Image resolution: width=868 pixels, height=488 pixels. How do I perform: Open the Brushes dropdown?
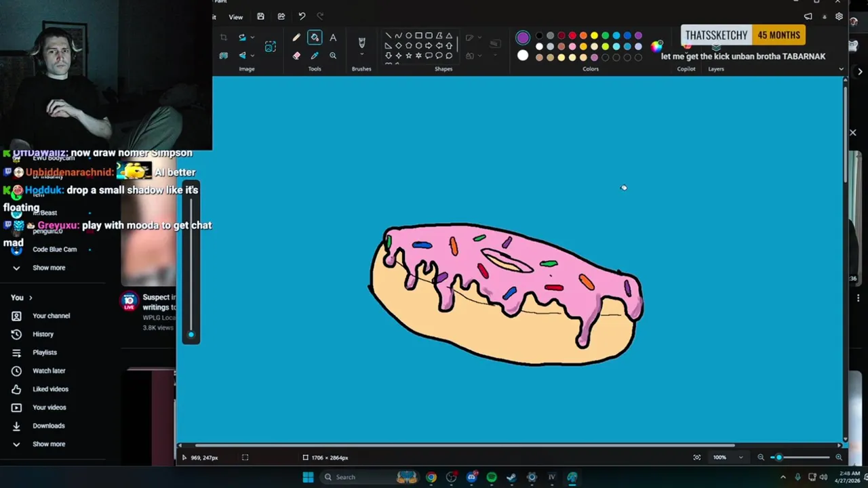click(361, 55)
